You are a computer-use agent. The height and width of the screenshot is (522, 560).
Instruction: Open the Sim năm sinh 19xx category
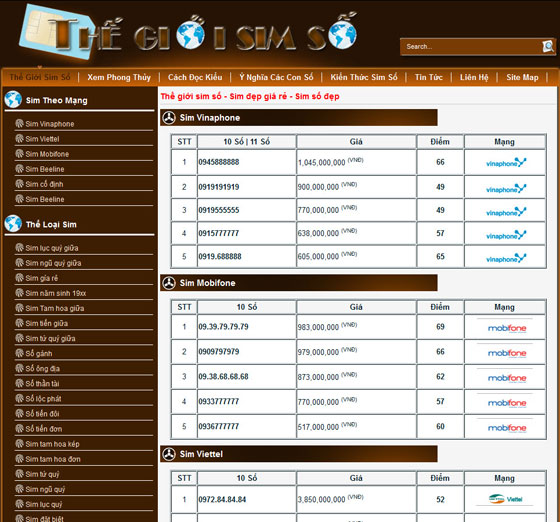(x=56, y=293)
